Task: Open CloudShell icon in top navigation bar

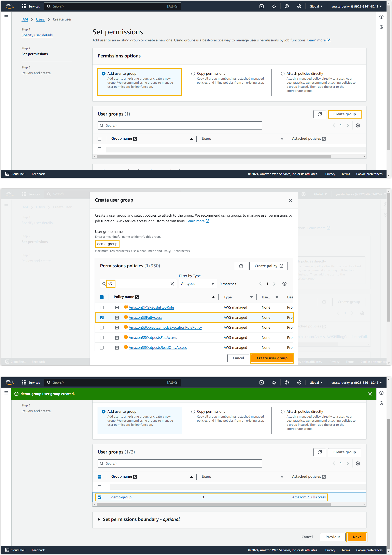Action: (261, 6)
